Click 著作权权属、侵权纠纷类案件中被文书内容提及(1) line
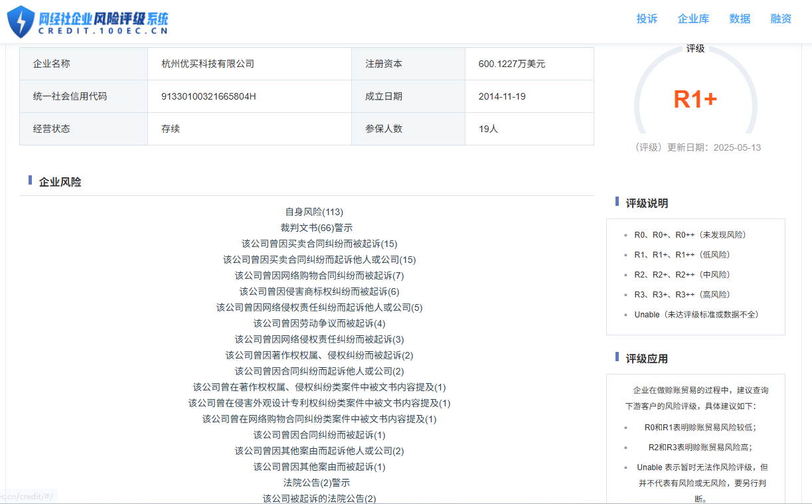Viewport: 812px width, 504px height. click(319, 387)
